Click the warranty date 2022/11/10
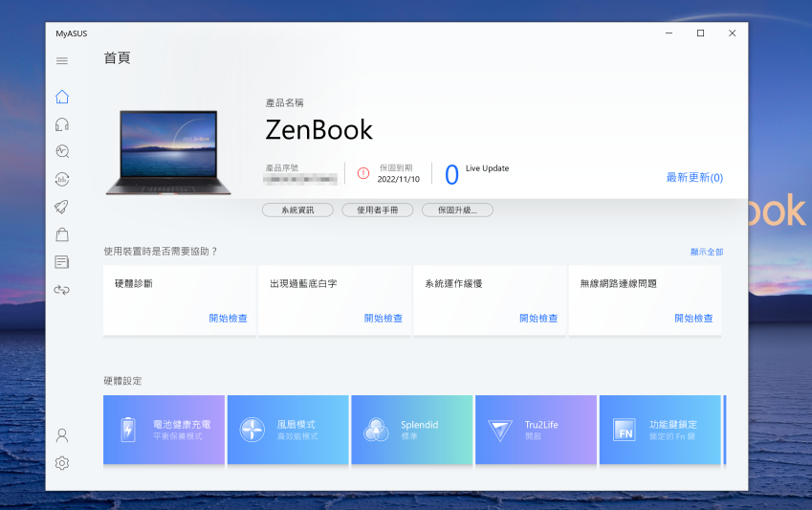Image resolution: width=812 pixels, height=510 pixels. tap(398, 179)
